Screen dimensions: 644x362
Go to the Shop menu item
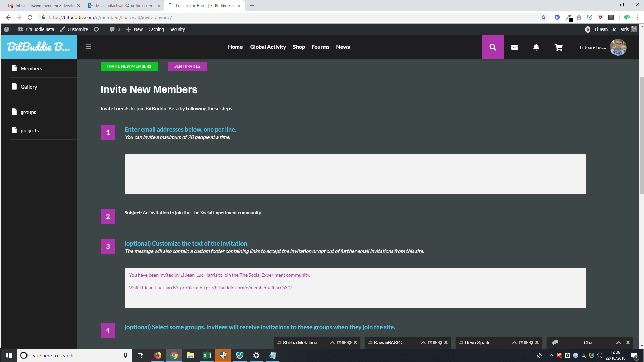pyautogui.click(x=299, y=47)
